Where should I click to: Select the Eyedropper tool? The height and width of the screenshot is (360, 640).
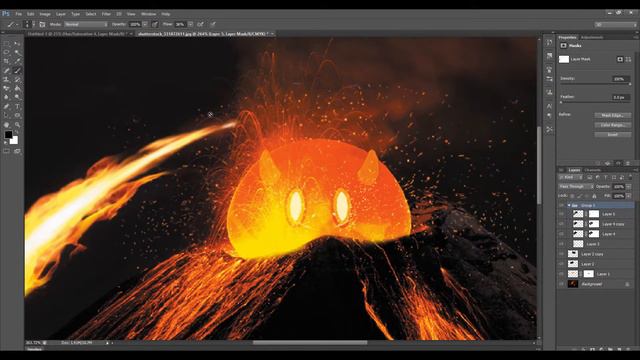pos(17,61)
